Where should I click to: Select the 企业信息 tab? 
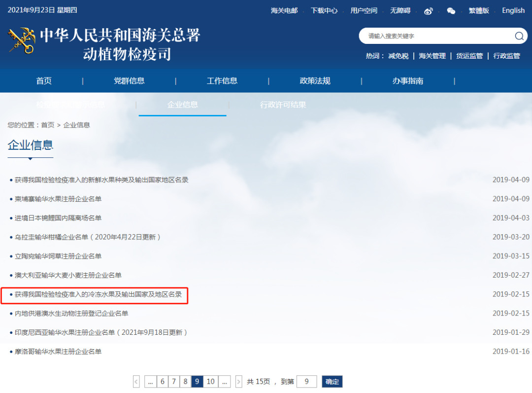(x=182, y=105)
